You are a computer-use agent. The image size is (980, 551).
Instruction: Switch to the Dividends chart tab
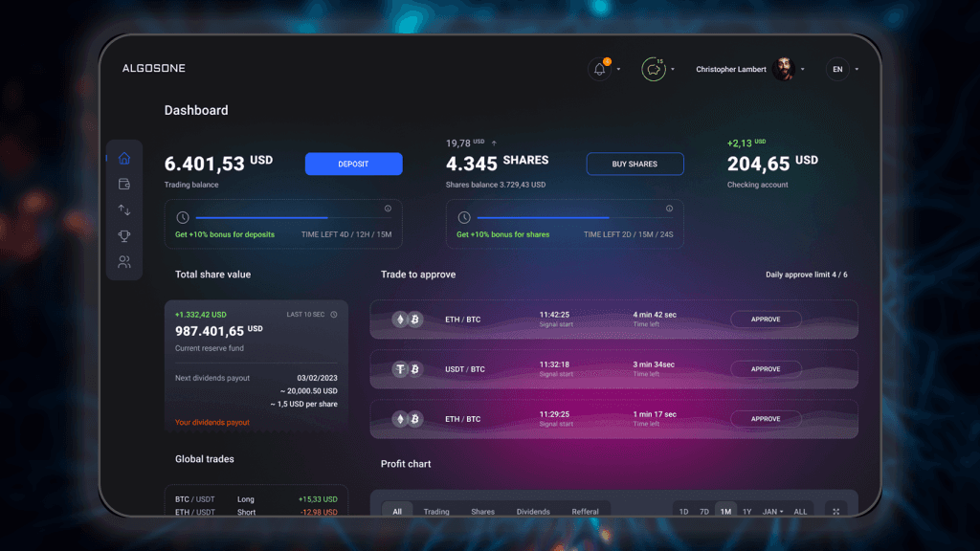point(533,512)
